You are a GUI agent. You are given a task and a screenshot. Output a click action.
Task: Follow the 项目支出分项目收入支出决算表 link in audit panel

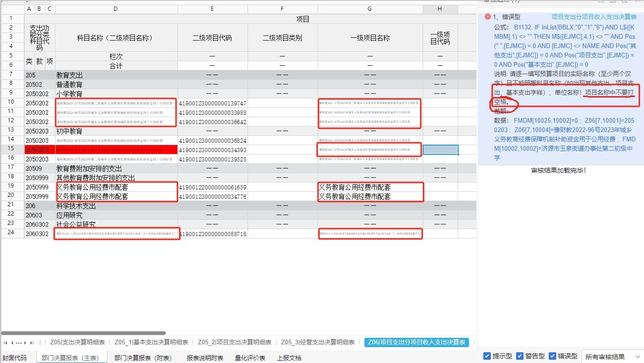click(x=594, y=17)
